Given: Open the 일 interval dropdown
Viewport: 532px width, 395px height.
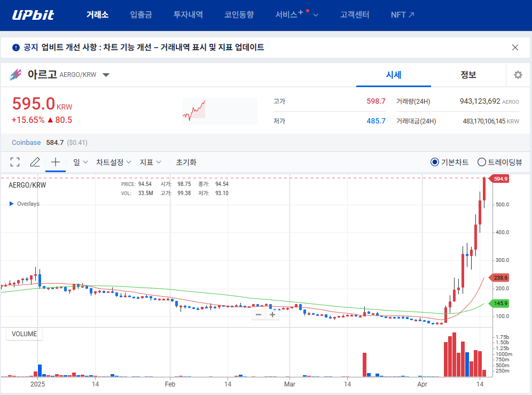Looking at the screenshot, I should point(81,162).
